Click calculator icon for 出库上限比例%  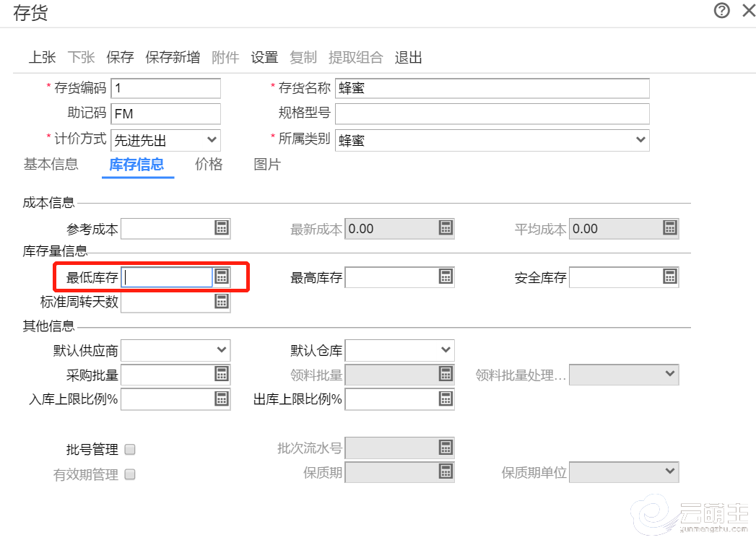(x=446, y=399)
